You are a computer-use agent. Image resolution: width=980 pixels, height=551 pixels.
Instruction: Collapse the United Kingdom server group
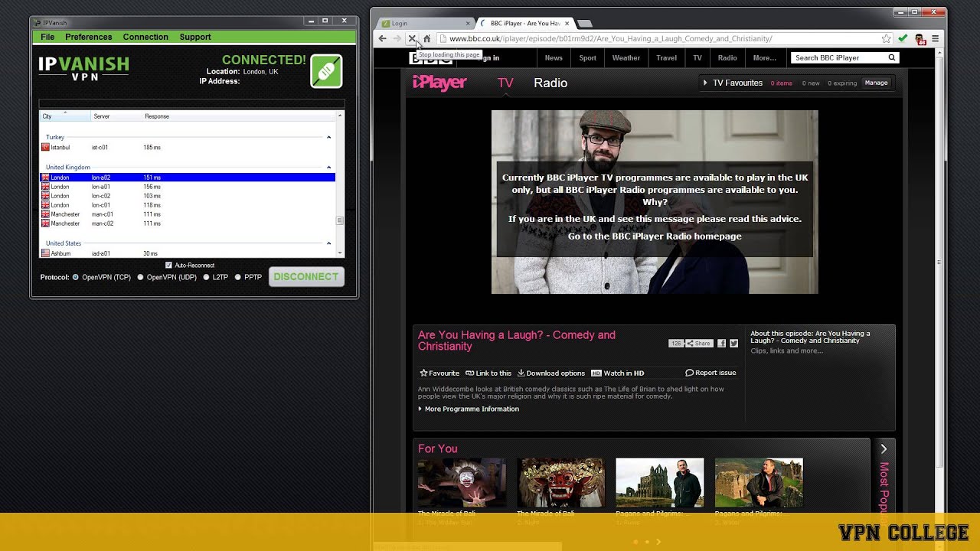[329, 167]
